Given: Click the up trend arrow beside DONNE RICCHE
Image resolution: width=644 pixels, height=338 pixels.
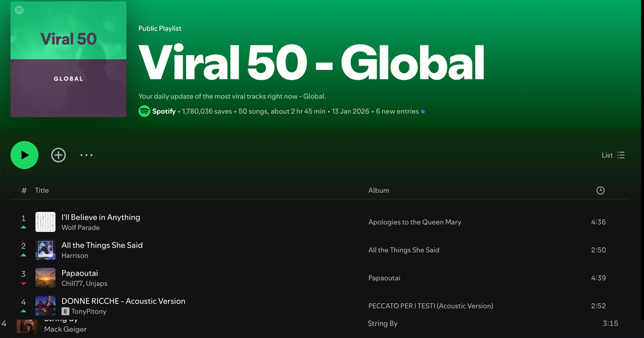Looking at the screenshot, I should coord(23,311).
